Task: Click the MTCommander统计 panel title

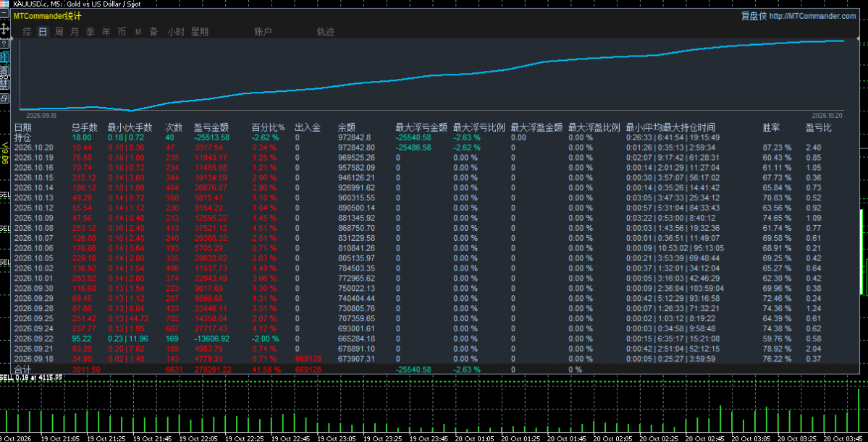Action: [48, 17]
